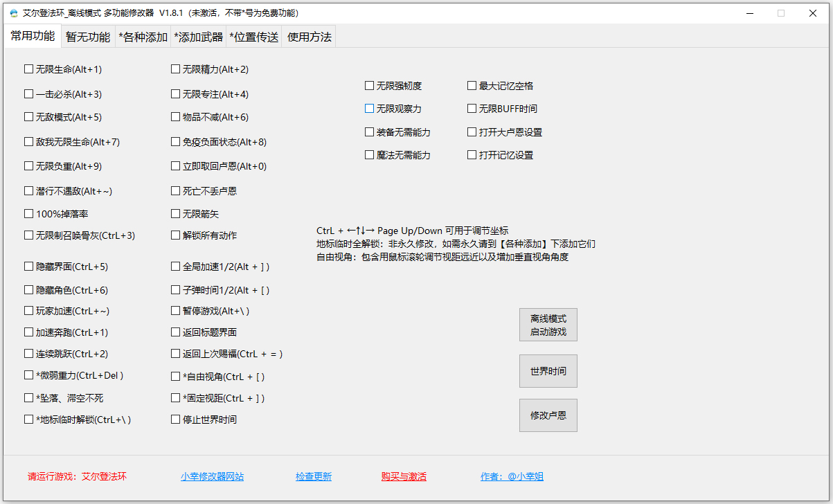Image resolution: width=833 pixels, height=504 pixels.
Task: Open the *位置传送 tab
Action: tap(253, 36)
